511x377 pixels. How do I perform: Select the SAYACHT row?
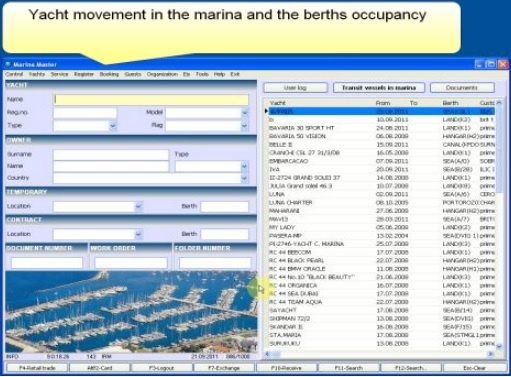click(x=382, y=310)
